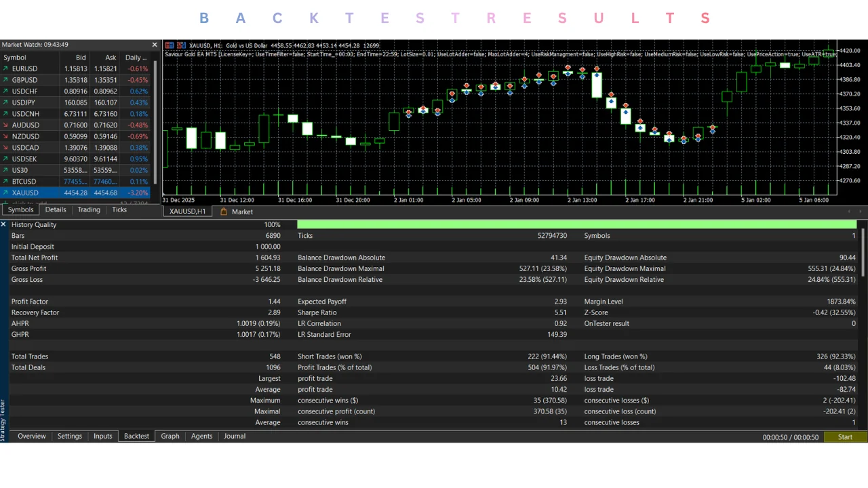Viewport: 868px width, 488px height.
Task: Sort by the Ask column header
Action: click(x=105, y=58)
